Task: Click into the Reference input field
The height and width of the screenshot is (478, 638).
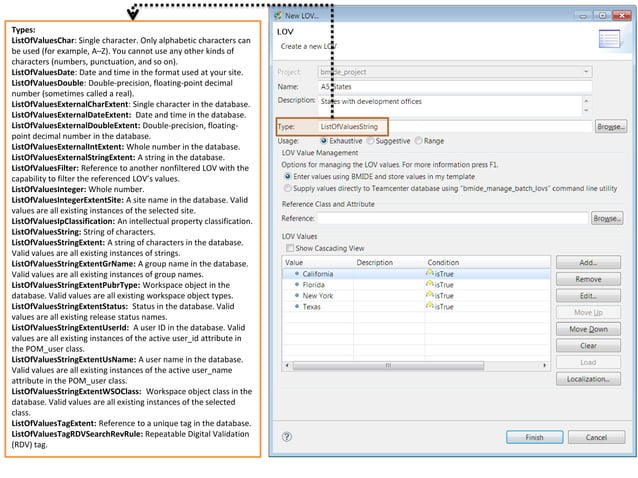Action: [453, 218]
